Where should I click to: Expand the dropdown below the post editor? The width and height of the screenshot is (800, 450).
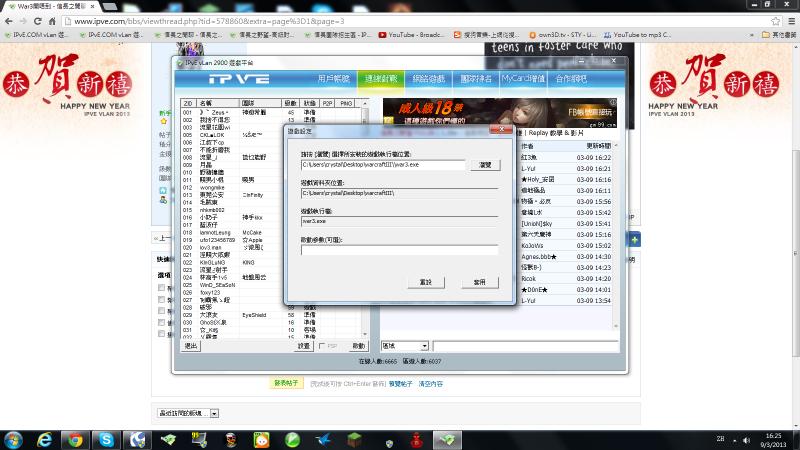[x=214, y=412]
